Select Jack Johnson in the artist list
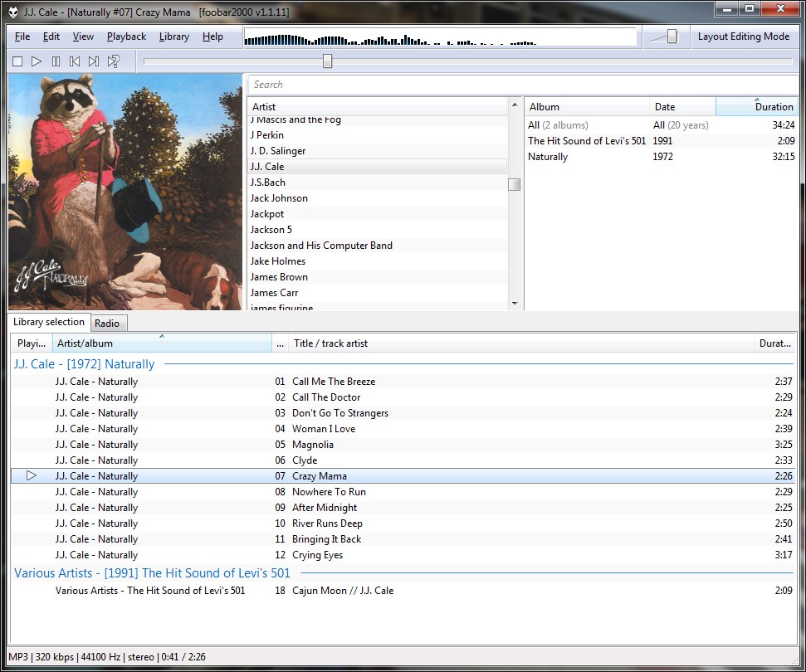The width and height of the screenshot is (806, 672). click(x=279, y=198)
